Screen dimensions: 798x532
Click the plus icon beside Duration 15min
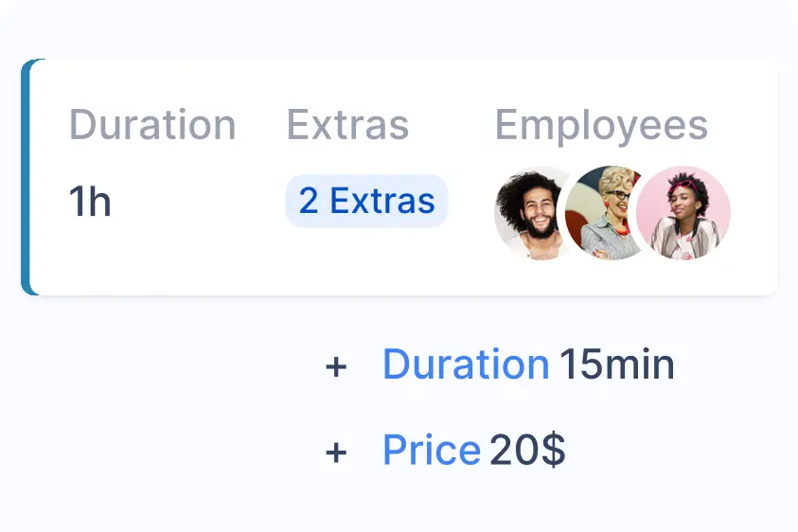(x=336, y=366)
